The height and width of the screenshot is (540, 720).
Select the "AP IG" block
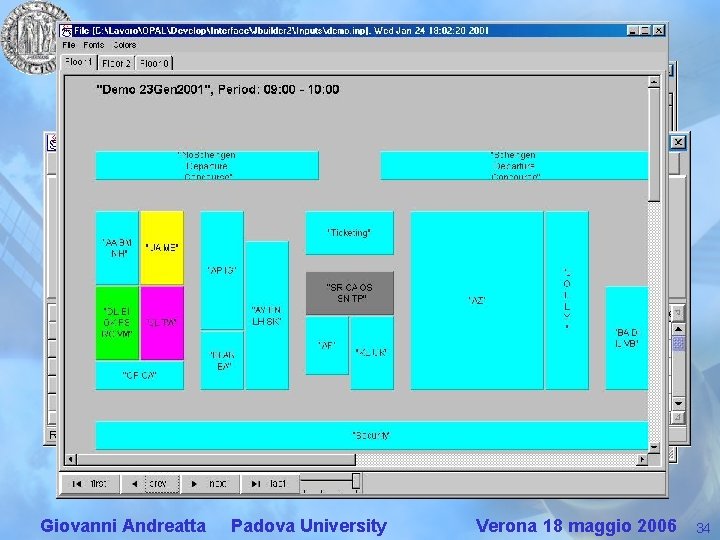[x=222, y=270]
